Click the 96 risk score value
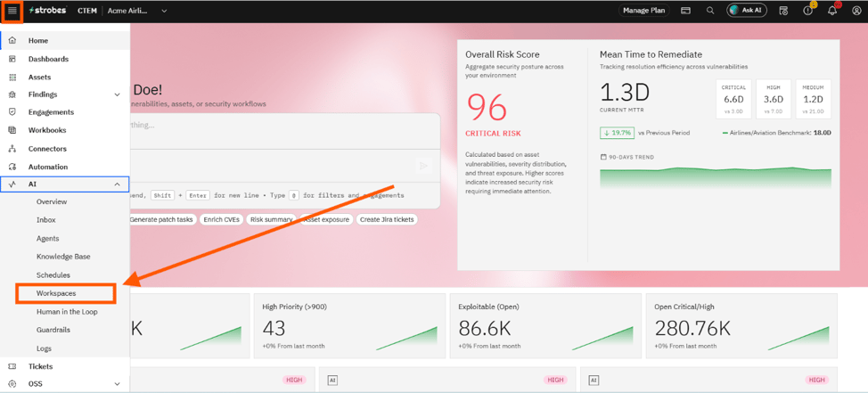868x393 pixels. click(x=487, y=108)
